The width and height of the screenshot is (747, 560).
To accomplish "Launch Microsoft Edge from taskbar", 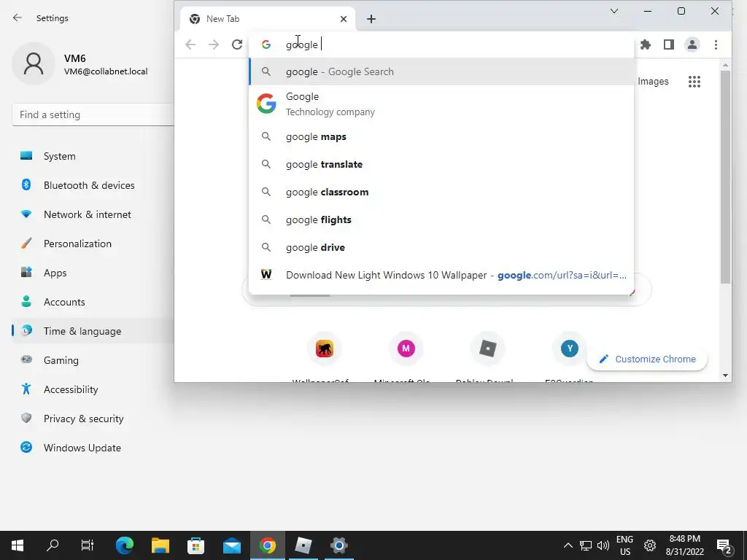I will click(x=125, y=545).
